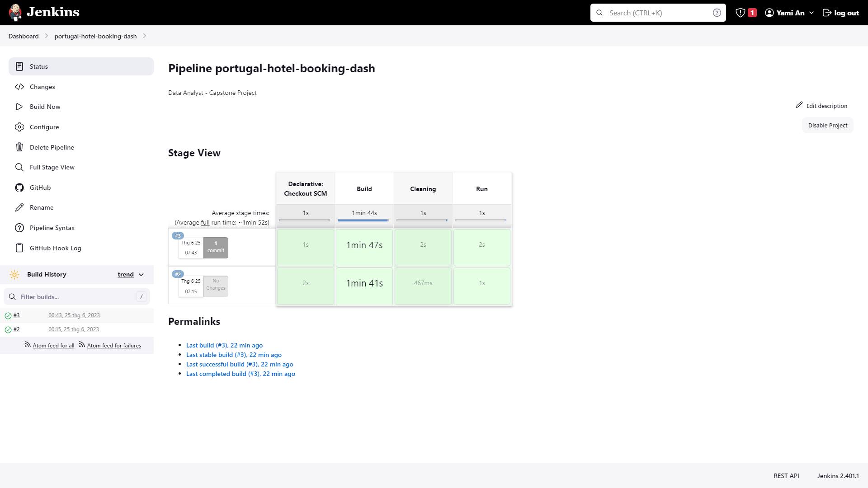Click build #2 history entry
The height and width of the screenshot is (488, 868).
tap(16, 329)
